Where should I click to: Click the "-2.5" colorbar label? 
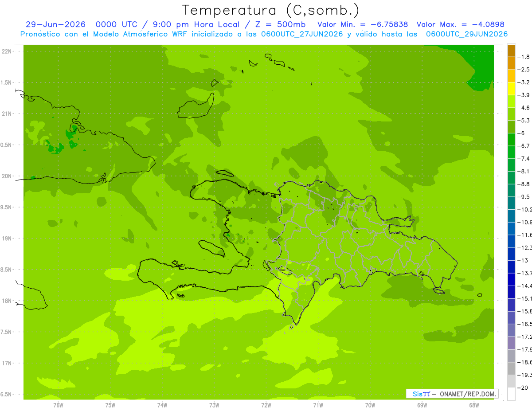(x=524, y=70)
